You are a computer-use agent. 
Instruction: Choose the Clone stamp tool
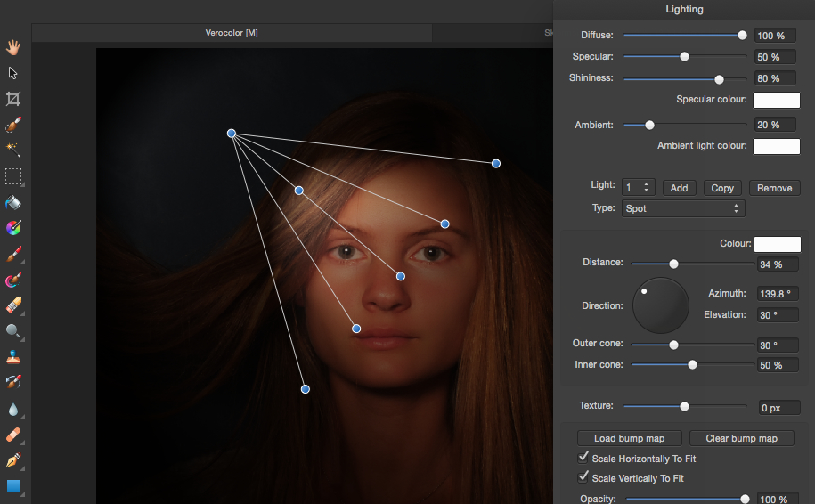coord(13,357)
